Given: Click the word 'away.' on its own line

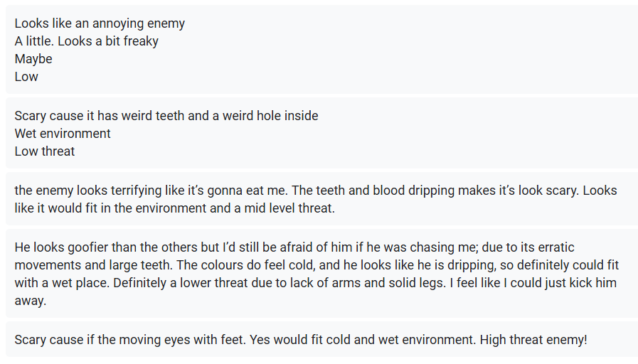Looking at the screenshot, I should click(x=31, y=301).
